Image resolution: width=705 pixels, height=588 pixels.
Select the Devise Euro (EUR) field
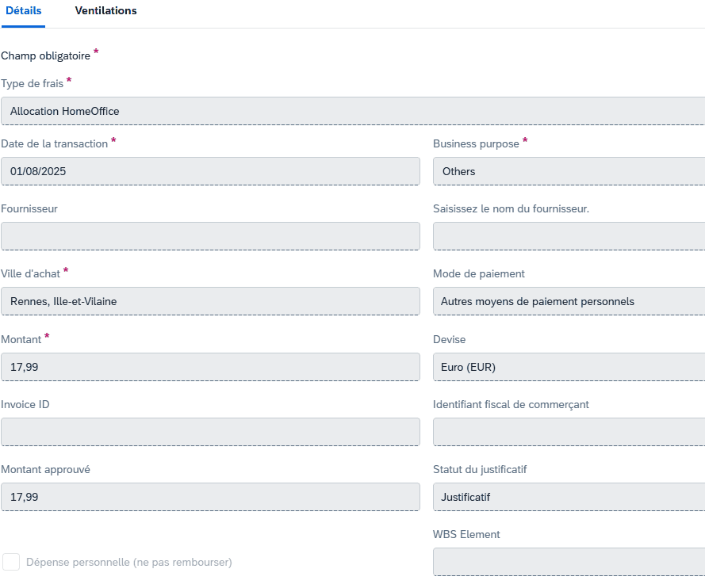569,367
